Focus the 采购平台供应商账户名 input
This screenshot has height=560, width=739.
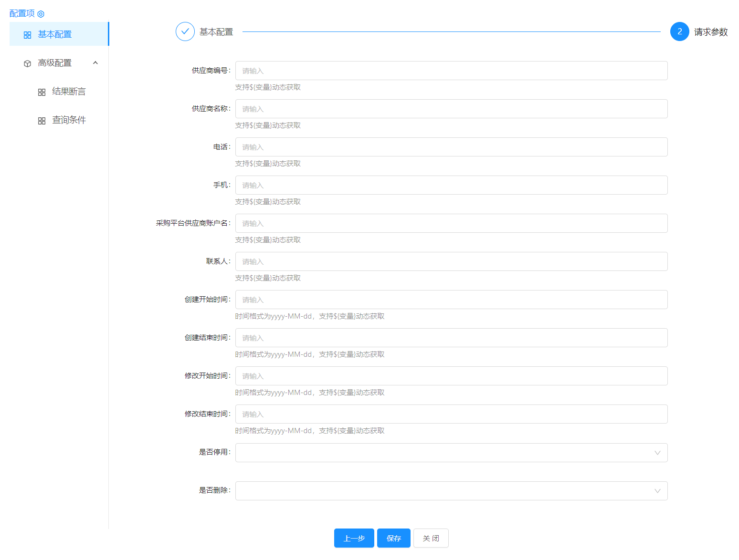451,223
